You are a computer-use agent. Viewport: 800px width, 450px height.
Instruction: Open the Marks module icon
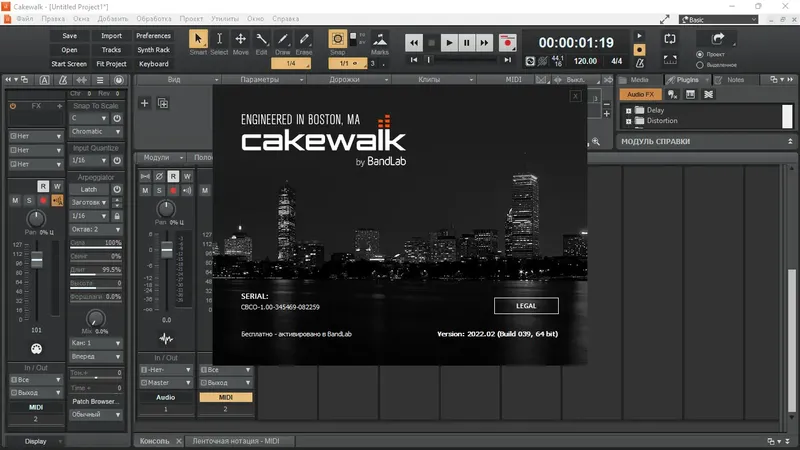pyautogui.click(x=380, y=39)
